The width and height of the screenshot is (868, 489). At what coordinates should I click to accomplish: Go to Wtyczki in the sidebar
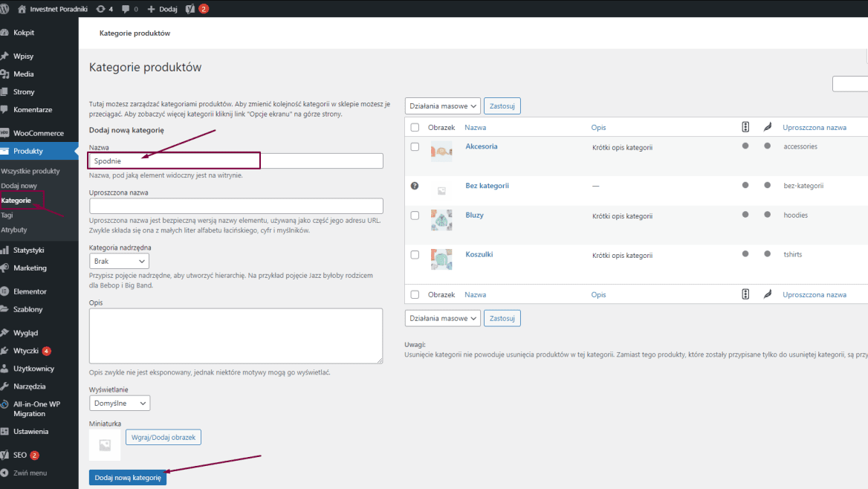(25, 351)
